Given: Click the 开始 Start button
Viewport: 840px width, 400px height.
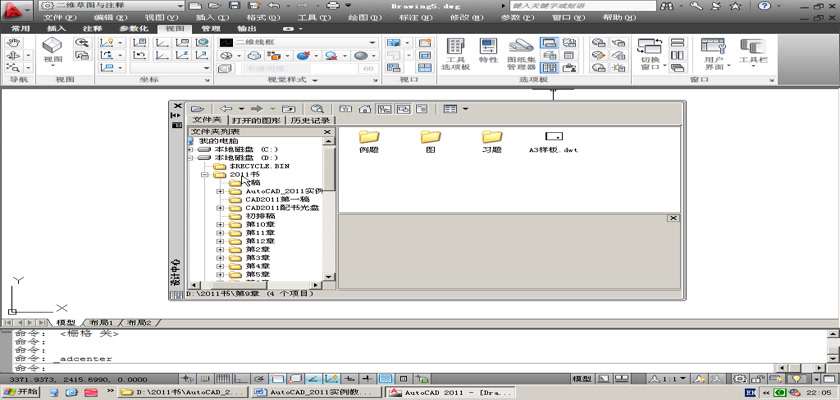Looking at the screenshot, I should pyautogui.click(x=21, y=392).
